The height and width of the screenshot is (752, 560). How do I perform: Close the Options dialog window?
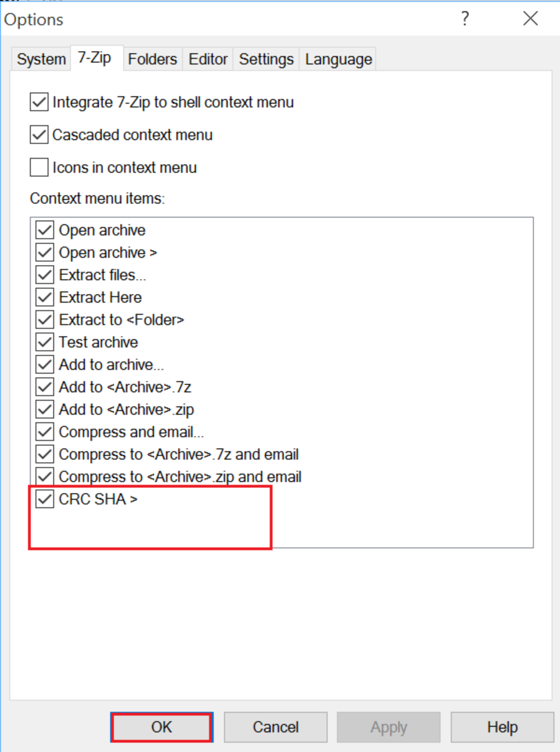pos(530,19)
